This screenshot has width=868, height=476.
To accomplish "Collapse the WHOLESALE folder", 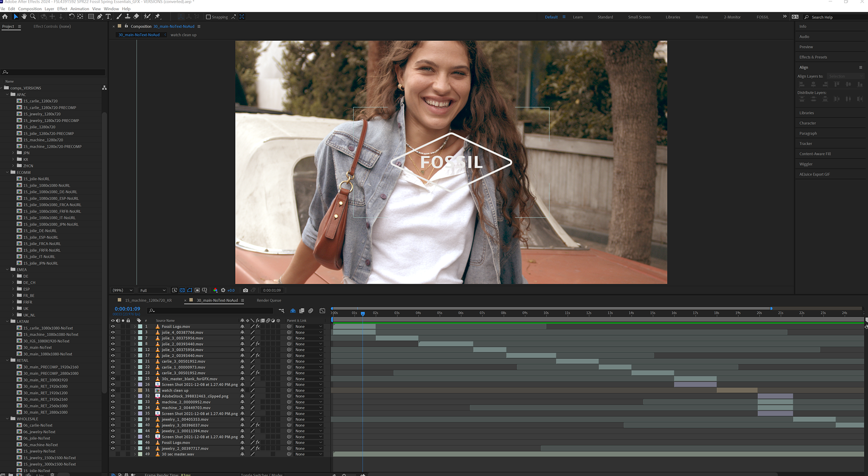I will [x=8, y=419].
